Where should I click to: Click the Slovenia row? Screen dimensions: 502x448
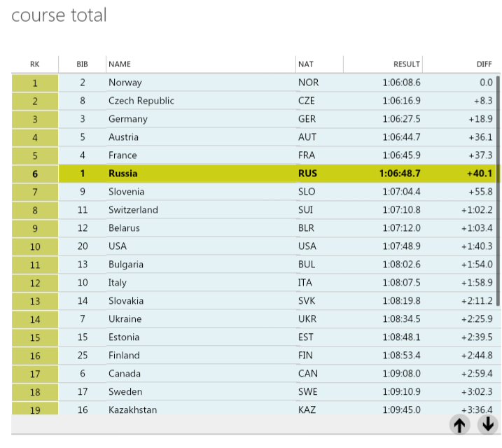[255, 192]
